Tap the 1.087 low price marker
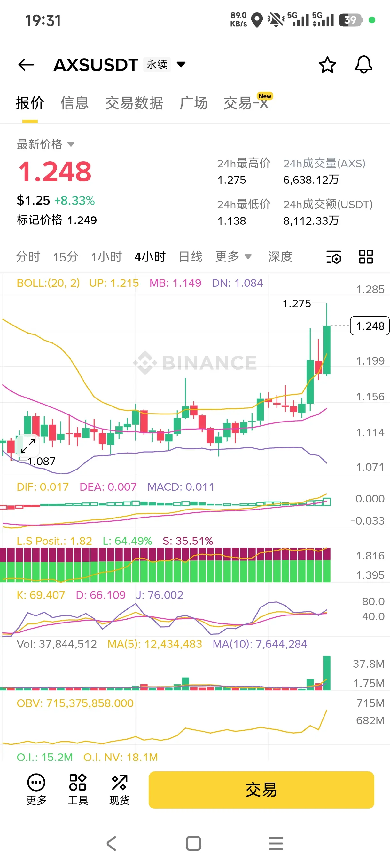 pos(41,461)
